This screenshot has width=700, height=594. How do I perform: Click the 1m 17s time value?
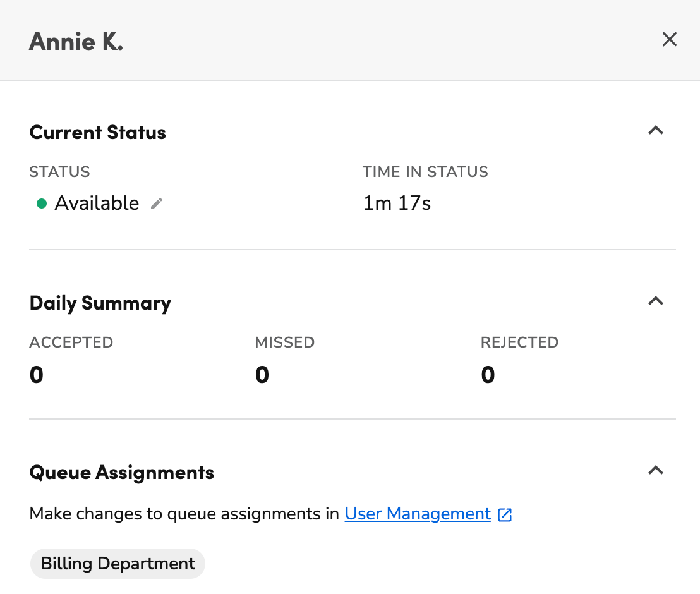[x=397, y=203]
